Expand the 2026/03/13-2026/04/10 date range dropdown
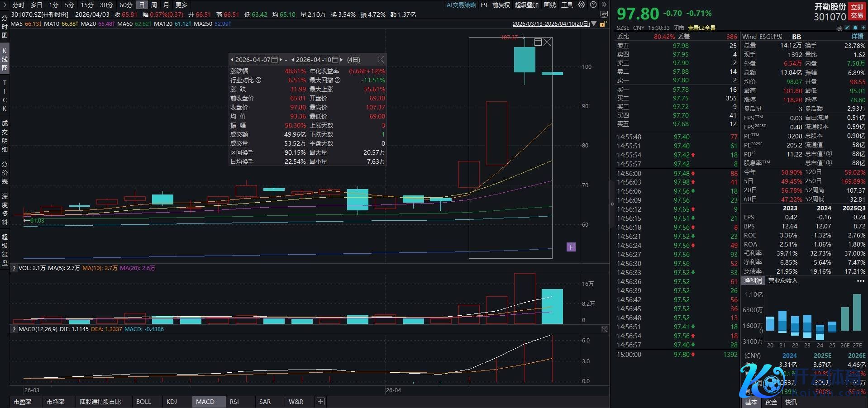 click(594, 24)
